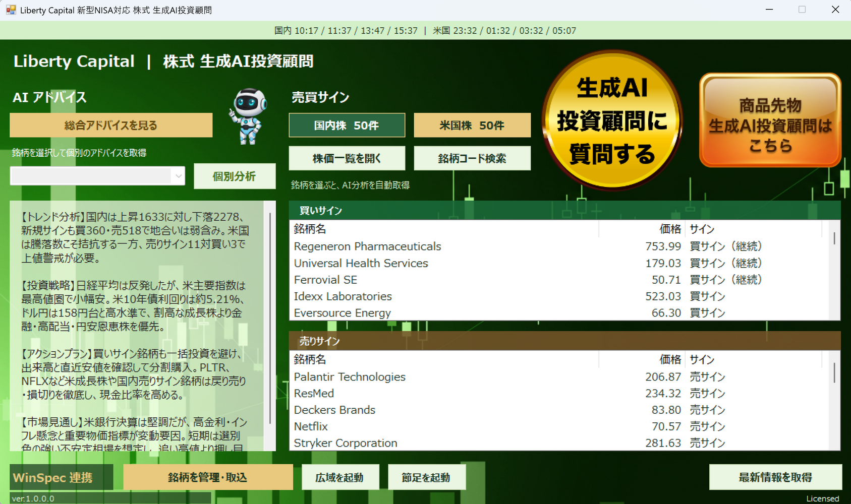This screenshot has width=851, height=504.
Task: Select Regeneron Pharmaceuticals in buy list
Action: pos(559,246)
